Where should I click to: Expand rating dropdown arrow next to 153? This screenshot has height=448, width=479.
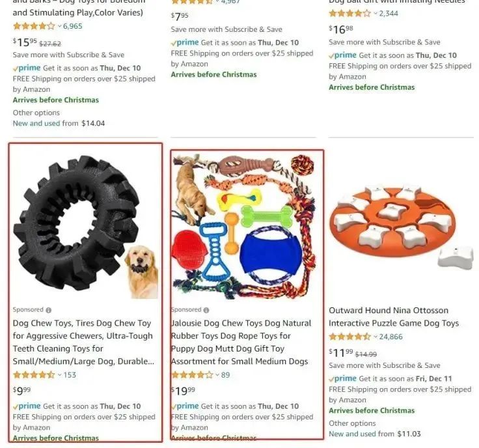(60, 375)
